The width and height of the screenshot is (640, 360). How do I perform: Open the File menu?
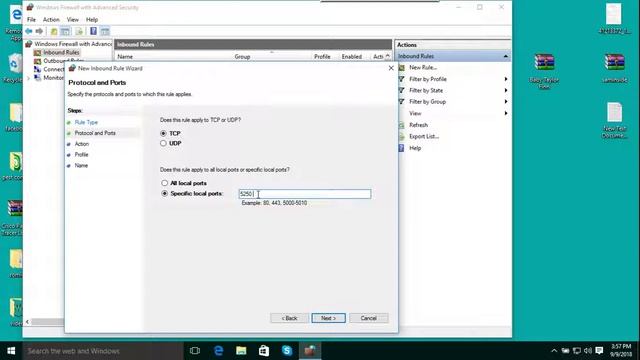point(31,20)
